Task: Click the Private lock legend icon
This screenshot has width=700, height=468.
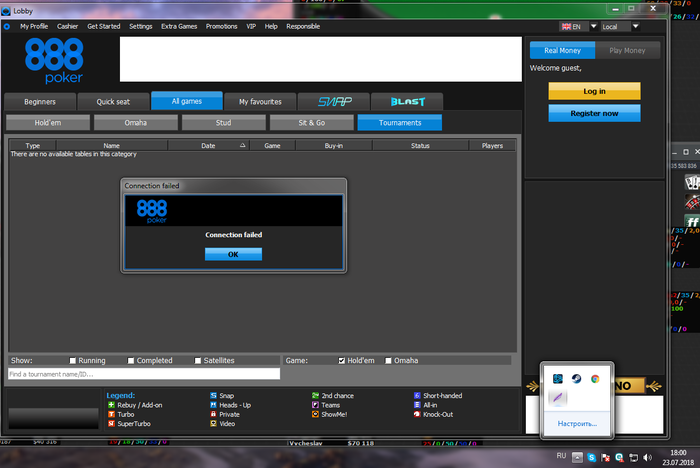Action: (x=213, y=414)
